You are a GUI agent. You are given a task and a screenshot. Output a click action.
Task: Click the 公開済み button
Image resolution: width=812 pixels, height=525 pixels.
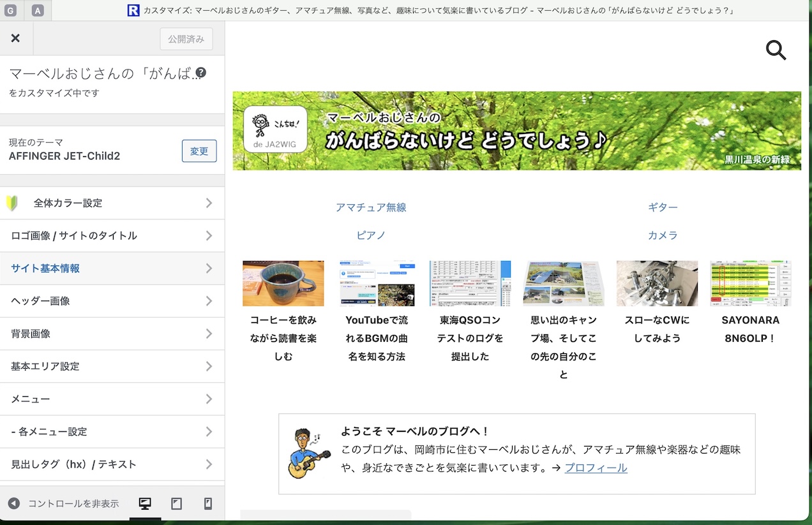(x=186, y=39)
